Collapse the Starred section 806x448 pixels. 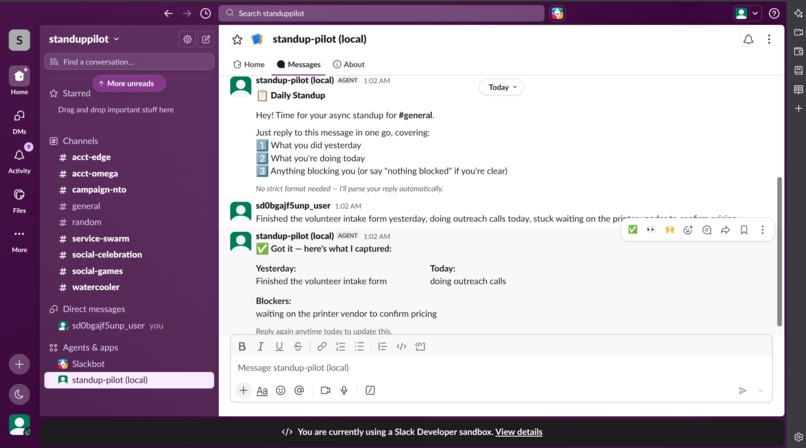coord(76,94)
